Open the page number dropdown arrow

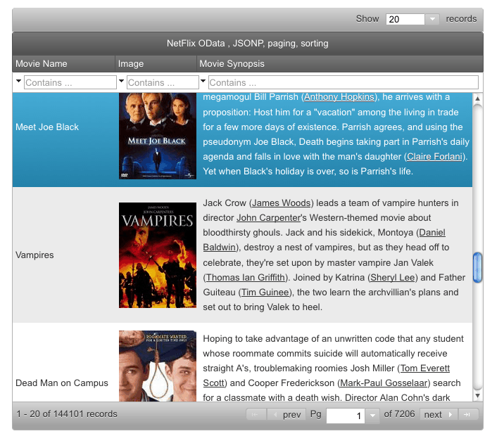pyautogui.click(x=372, y=416)
